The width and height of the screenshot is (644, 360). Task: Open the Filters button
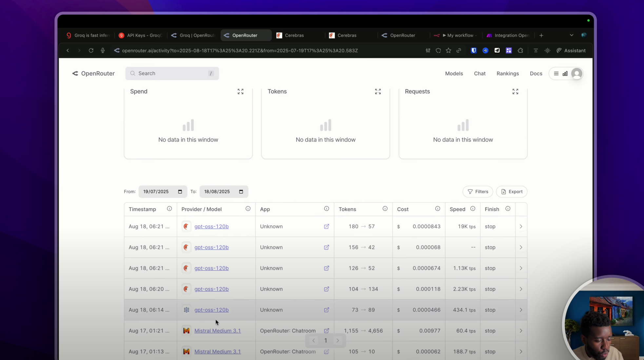point(478,192)
